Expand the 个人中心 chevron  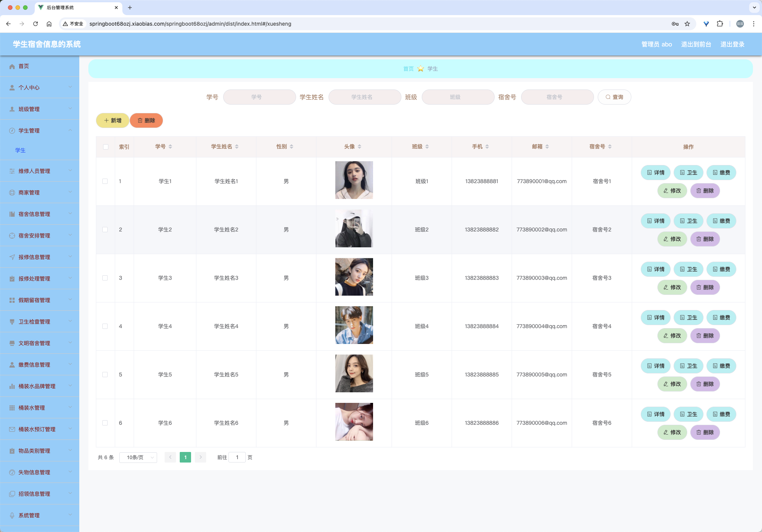70,87
